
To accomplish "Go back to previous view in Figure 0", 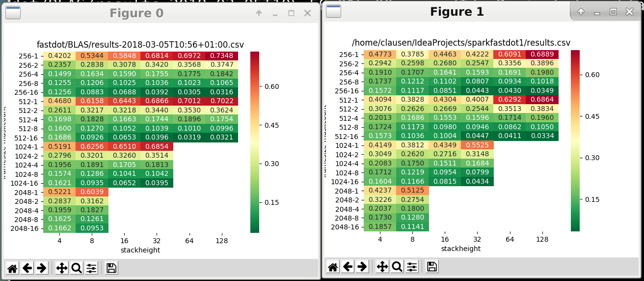I will click(x=27, y=268).
